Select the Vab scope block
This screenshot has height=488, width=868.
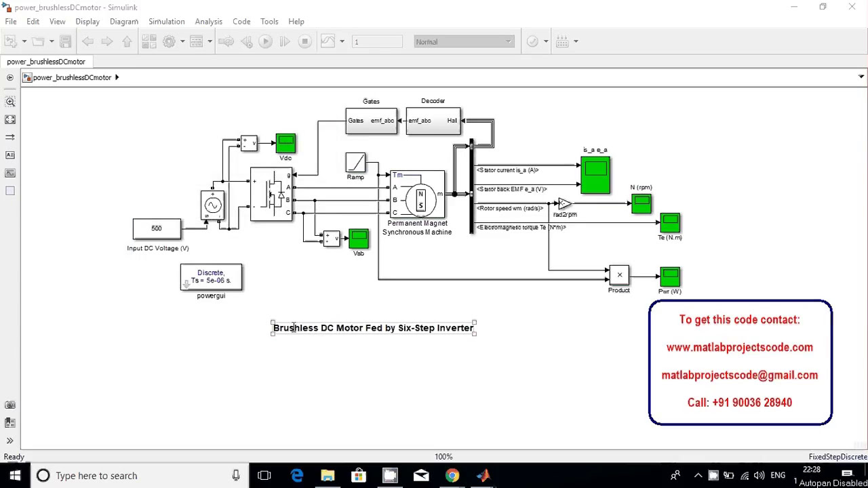click(359, 239)
